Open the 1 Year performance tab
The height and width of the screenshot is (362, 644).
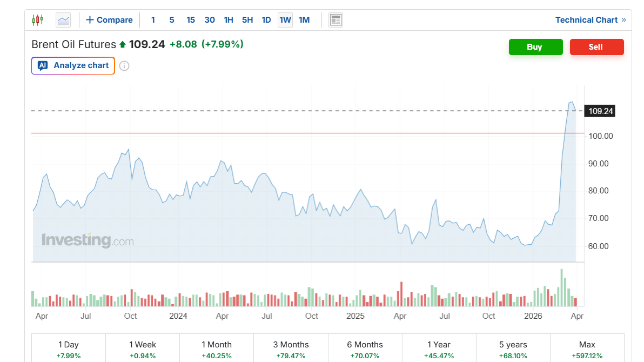[439, 349]
